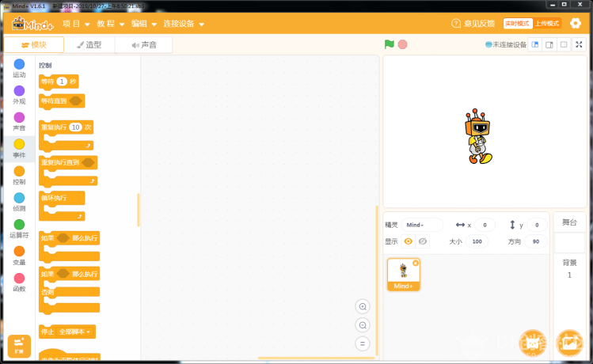The image size is (593, 364).
Task: Select 函数 block category
Action: pyautogui.click(x=19, y=282)
